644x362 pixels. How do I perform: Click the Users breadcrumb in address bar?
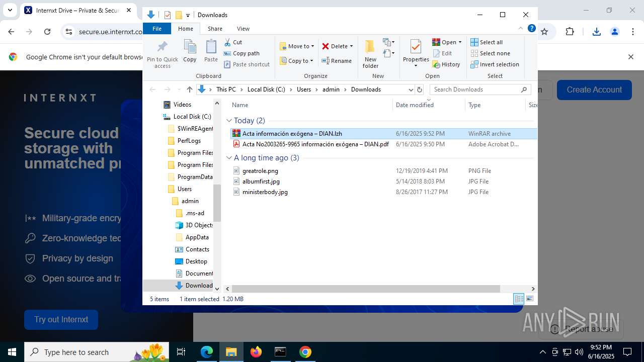(304, 89)
